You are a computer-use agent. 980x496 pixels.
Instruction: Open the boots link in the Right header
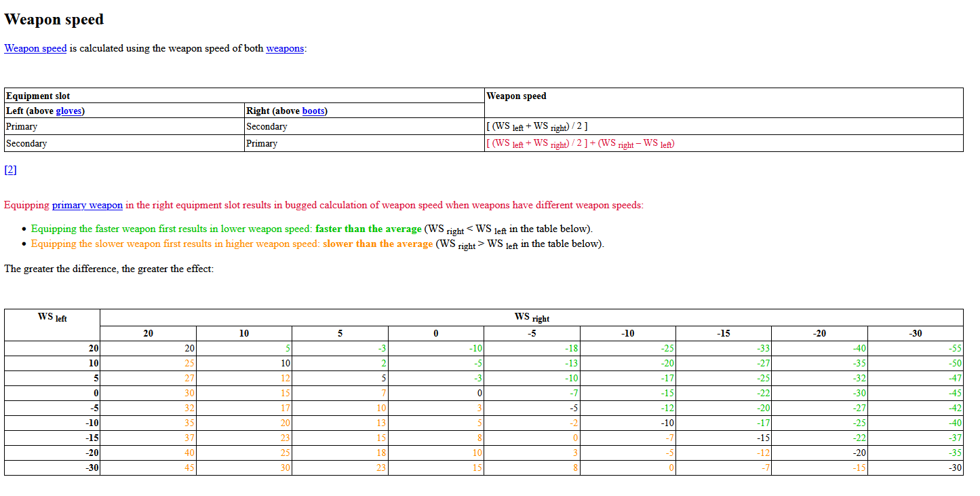coord(313,111)
